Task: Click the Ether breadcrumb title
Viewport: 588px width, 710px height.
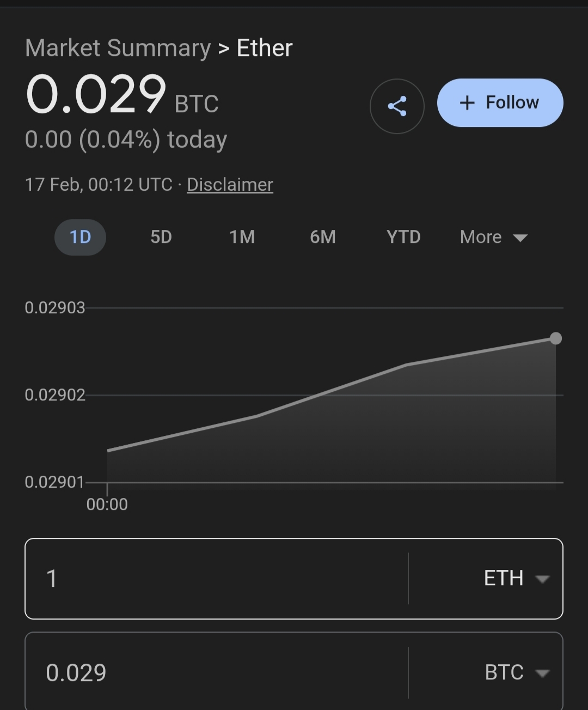Action: click(x=265, y=48)
